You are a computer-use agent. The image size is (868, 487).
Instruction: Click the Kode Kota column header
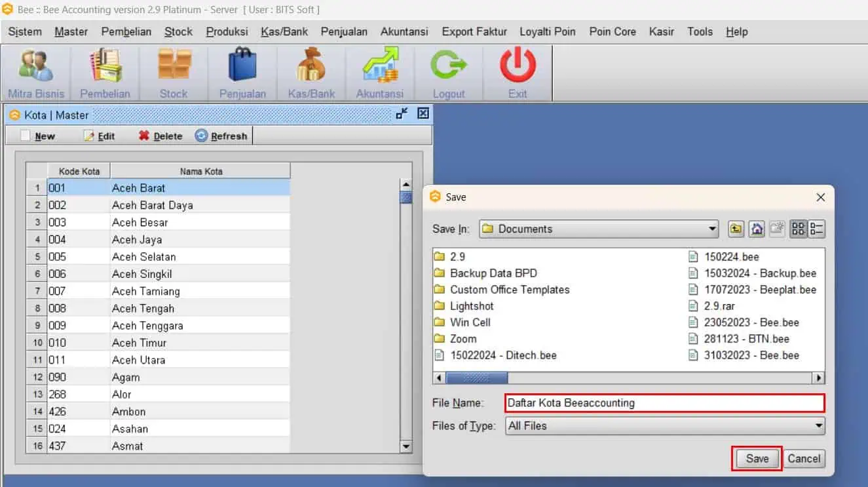(79, 171)
